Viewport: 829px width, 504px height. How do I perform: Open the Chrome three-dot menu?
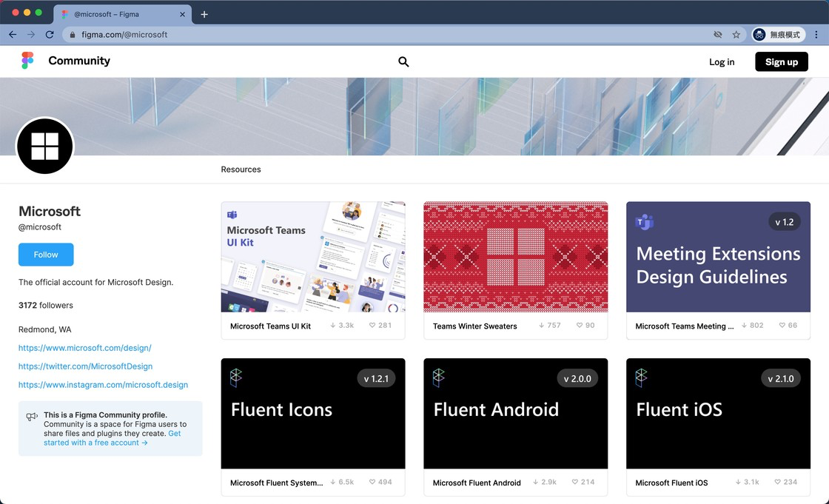point(816,34)
